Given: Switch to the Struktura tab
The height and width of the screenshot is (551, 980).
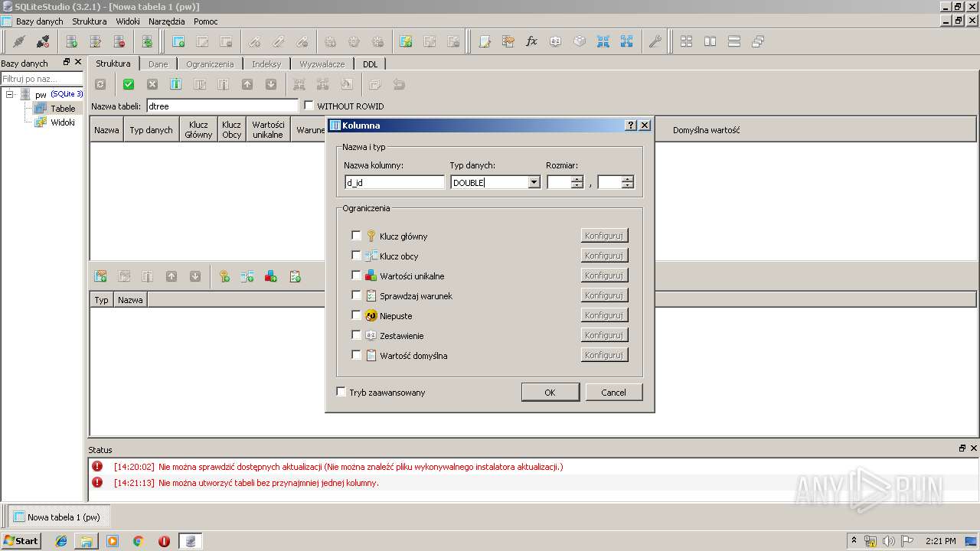Looking at the screenshot, I should pos(113,64).
